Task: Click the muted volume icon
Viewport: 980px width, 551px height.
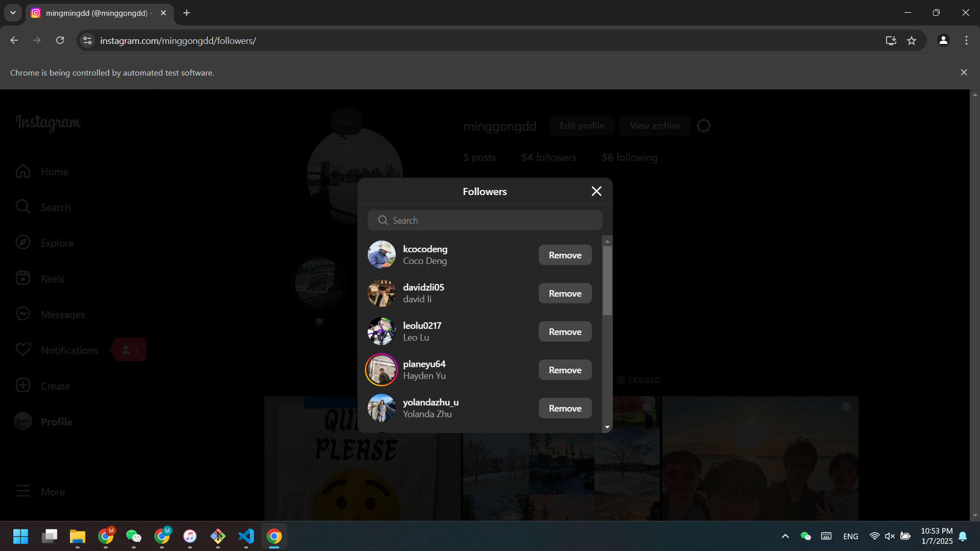Action: click(890, 536)
